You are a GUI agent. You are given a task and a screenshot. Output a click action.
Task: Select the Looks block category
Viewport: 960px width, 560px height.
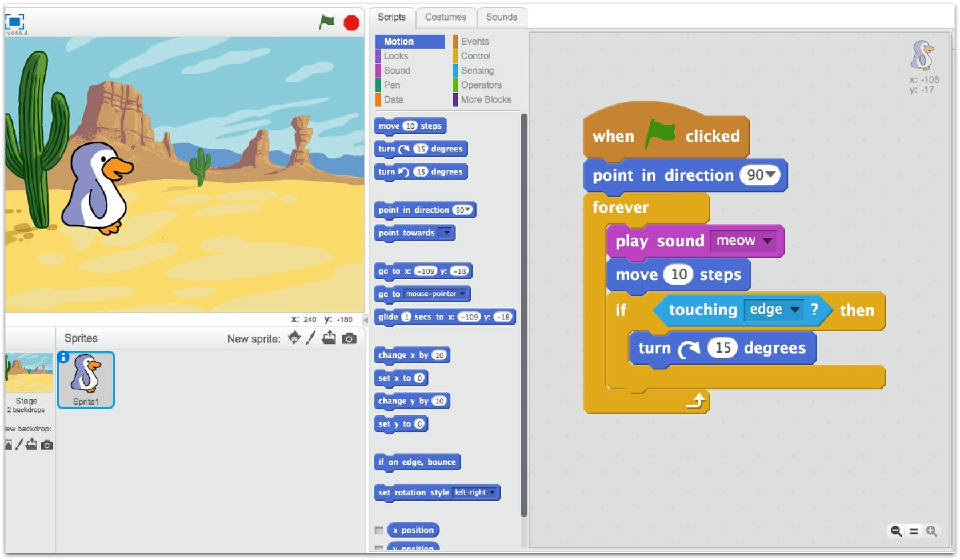coord(396,56)
